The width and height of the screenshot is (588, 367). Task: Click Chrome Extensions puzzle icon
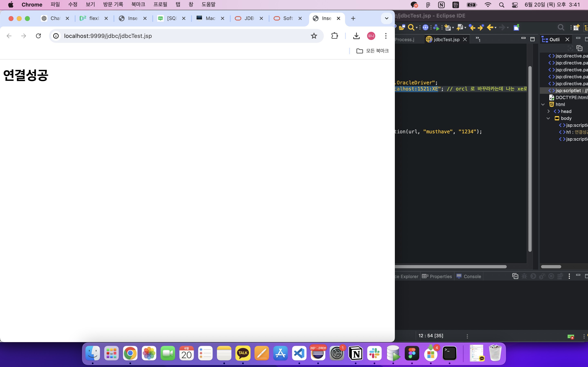[335, 36]
